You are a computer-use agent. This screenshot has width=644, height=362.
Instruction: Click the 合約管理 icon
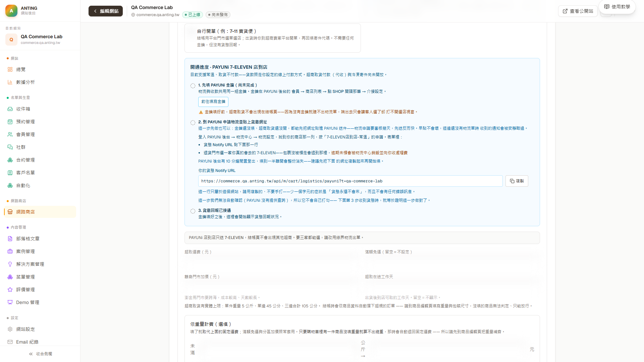(x=10, y=160)
